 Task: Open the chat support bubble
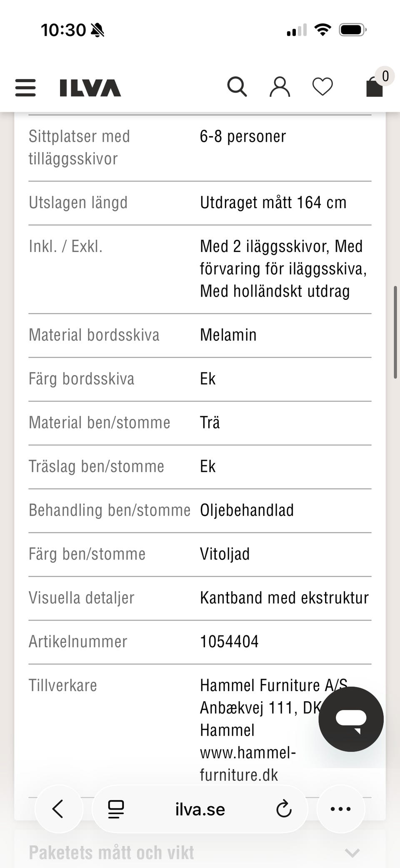tap(351, 719)
